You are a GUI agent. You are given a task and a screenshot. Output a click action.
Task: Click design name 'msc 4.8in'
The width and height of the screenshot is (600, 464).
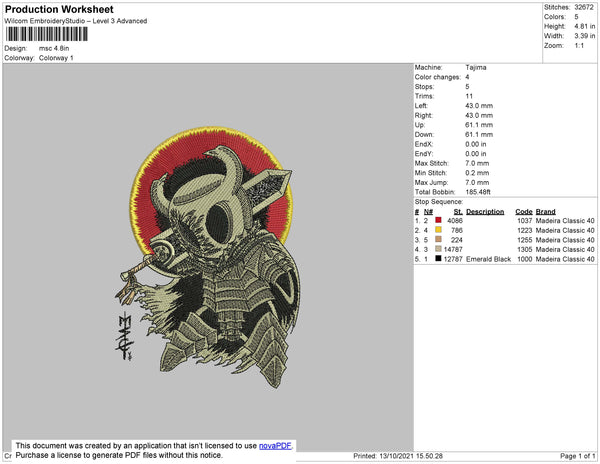click(x=54, y=48)
